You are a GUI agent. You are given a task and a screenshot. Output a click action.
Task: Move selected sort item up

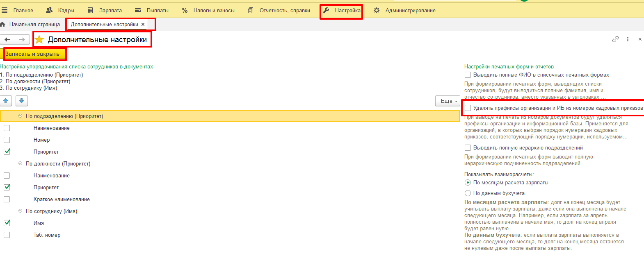[x=6, y=101]
